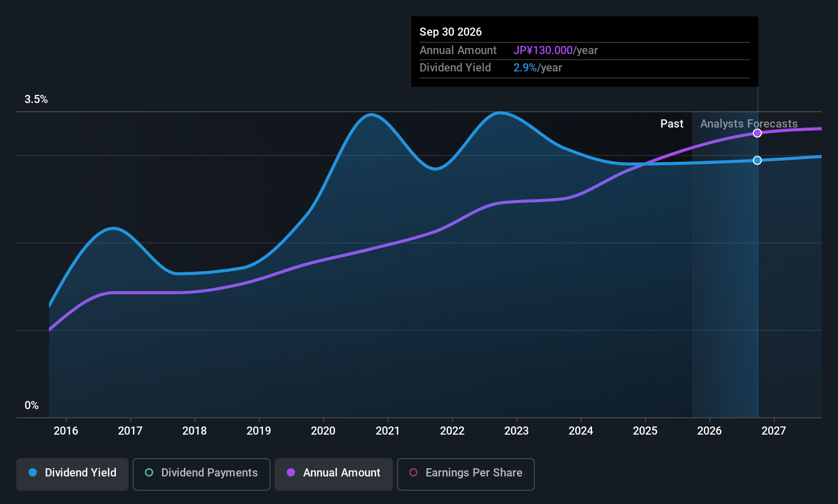Screen dimensions: 838x504
Task: Click the 2023 x-axis year label
Action: (x=516, y=431)
